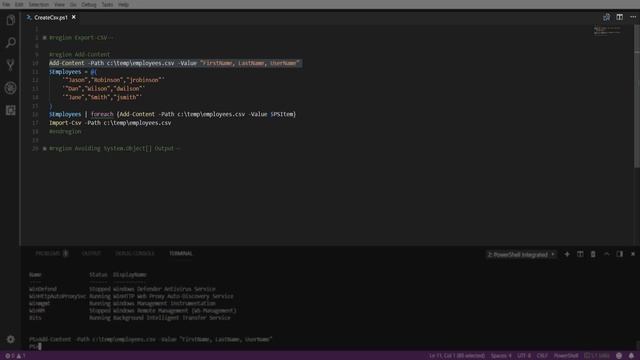Close the terminal panel
This screenshot has width=640, height=360.
tap(633, 254)
